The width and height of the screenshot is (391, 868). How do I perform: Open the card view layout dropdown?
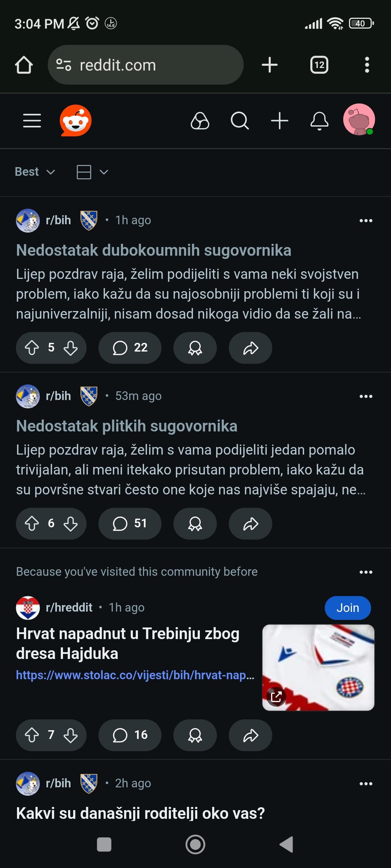click(x=92, y=172)
